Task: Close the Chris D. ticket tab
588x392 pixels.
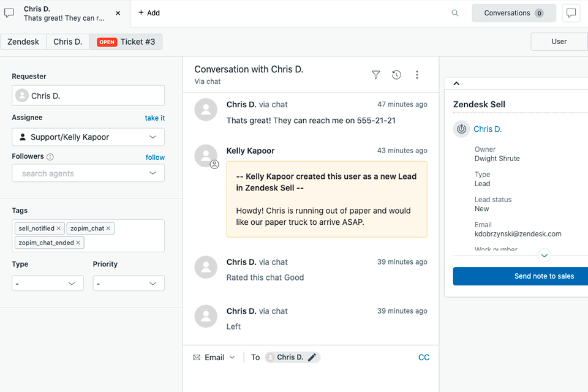Action: (118, 13)
